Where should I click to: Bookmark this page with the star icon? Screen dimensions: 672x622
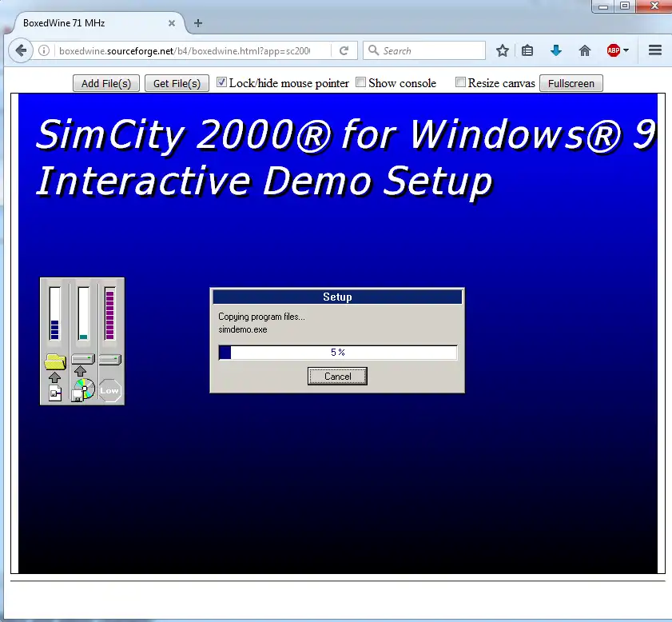[x=503, y=50]
